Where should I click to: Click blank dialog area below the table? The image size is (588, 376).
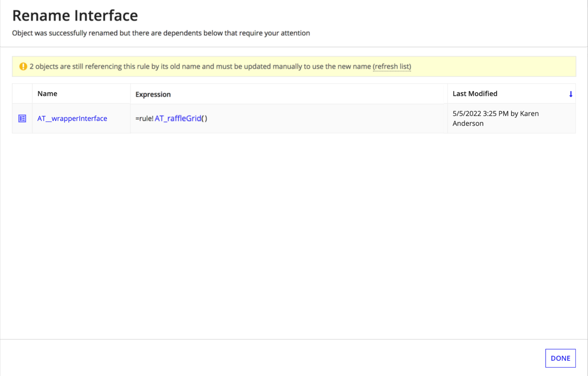click(294, 235)
